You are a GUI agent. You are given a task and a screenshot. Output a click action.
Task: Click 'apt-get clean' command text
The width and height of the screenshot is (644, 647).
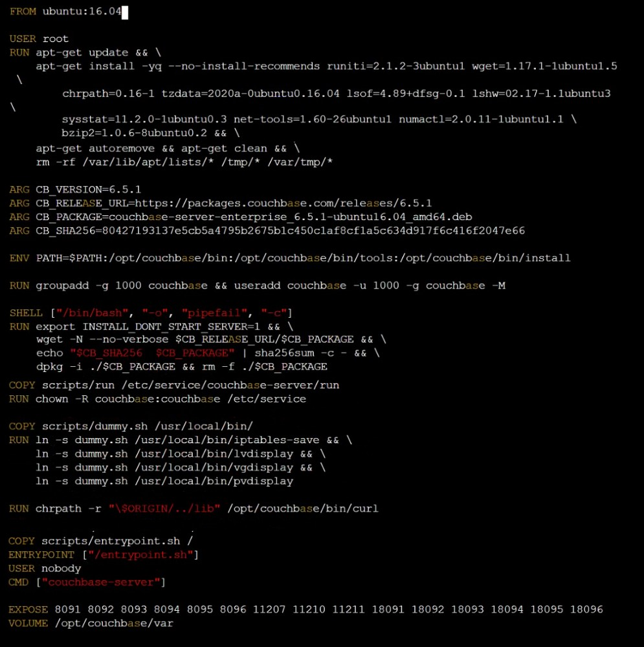point(224,149)
